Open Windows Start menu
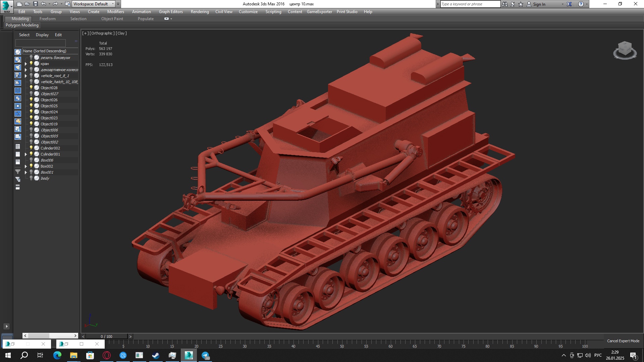Screen dimensions: 644x362 click(8, 355)
